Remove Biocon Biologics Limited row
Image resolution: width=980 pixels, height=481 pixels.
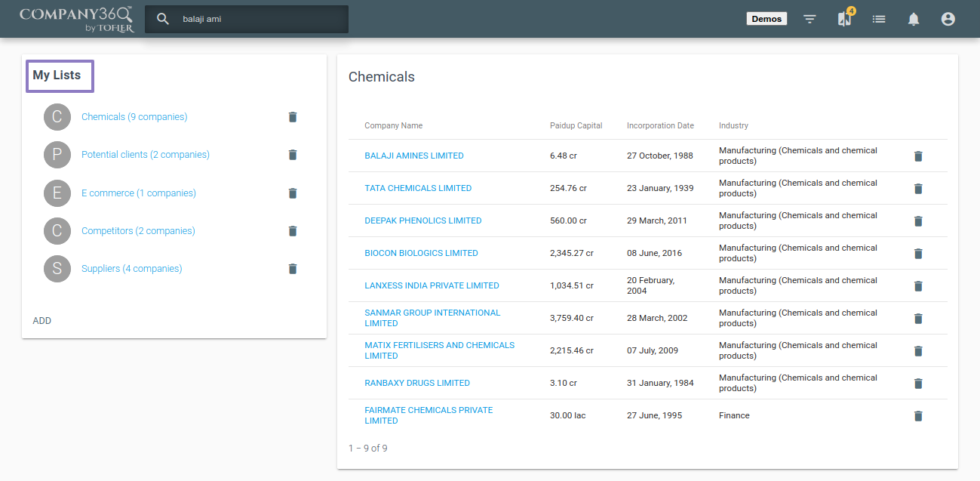[x=918, y=254]
